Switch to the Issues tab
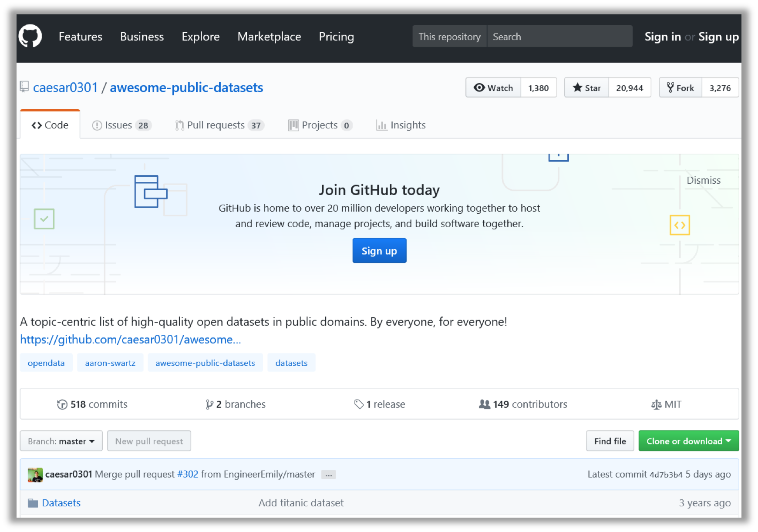 pos(121,125)
